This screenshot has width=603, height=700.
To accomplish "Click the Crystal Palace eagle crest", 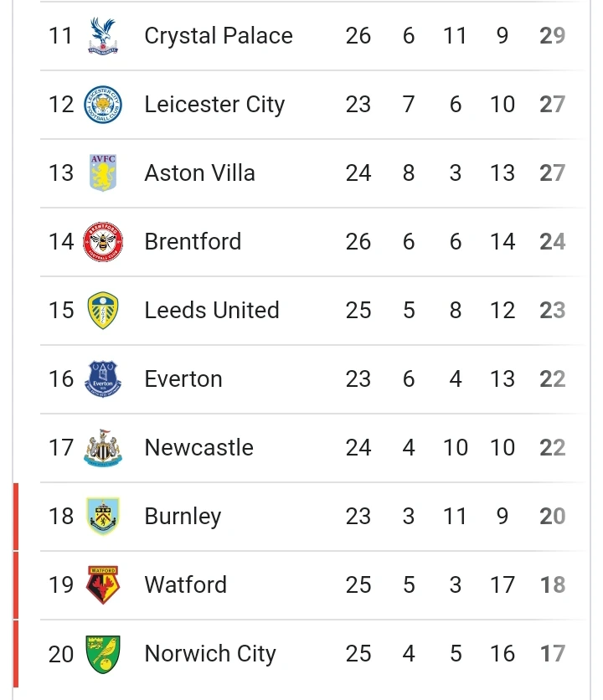I will tap(103, 36).
